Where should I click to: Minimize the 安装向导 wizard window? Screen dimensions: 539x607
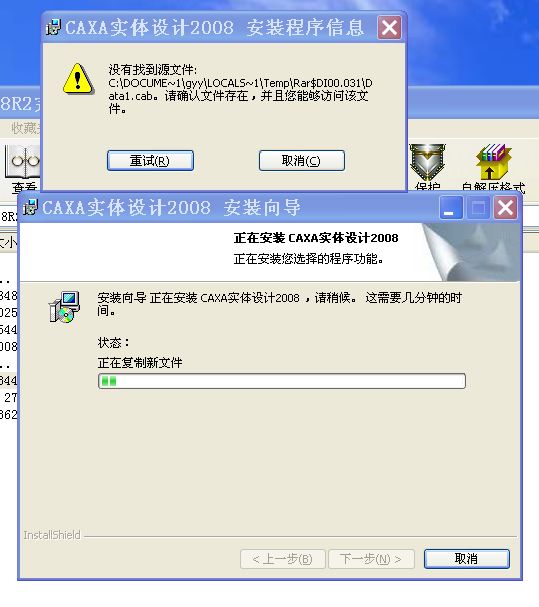[451, 208]
